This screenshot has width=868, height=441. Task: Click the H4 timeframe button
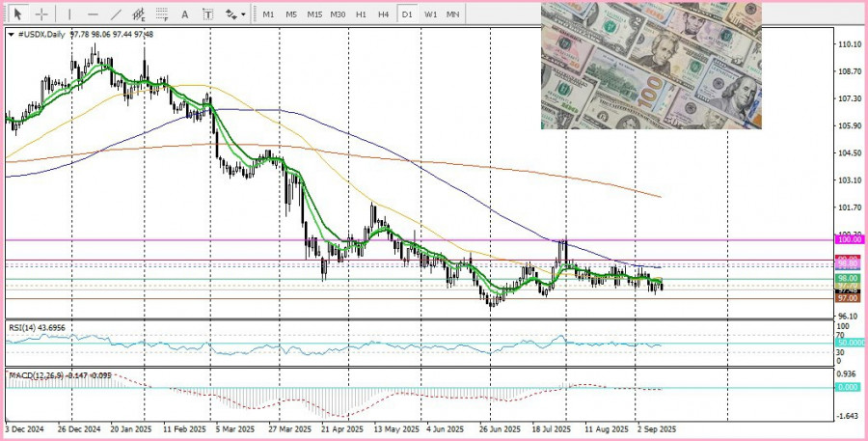pyautogui.click(x=384, y=14)
